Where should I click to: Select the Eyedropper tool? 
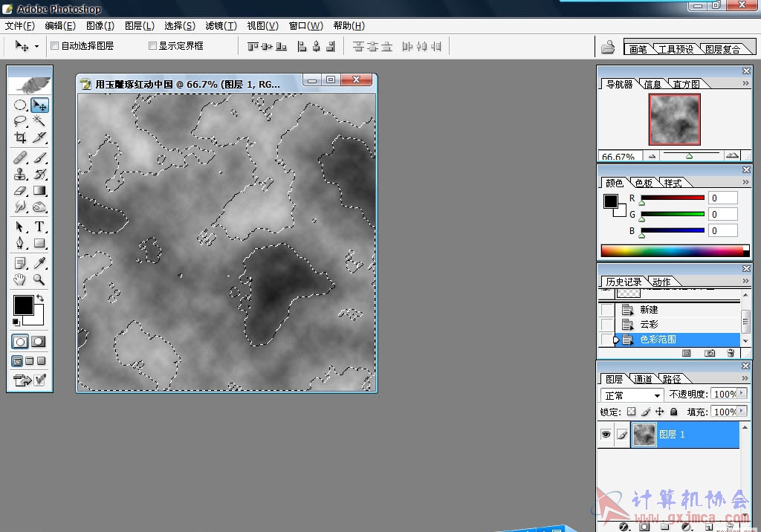(39, 263)
